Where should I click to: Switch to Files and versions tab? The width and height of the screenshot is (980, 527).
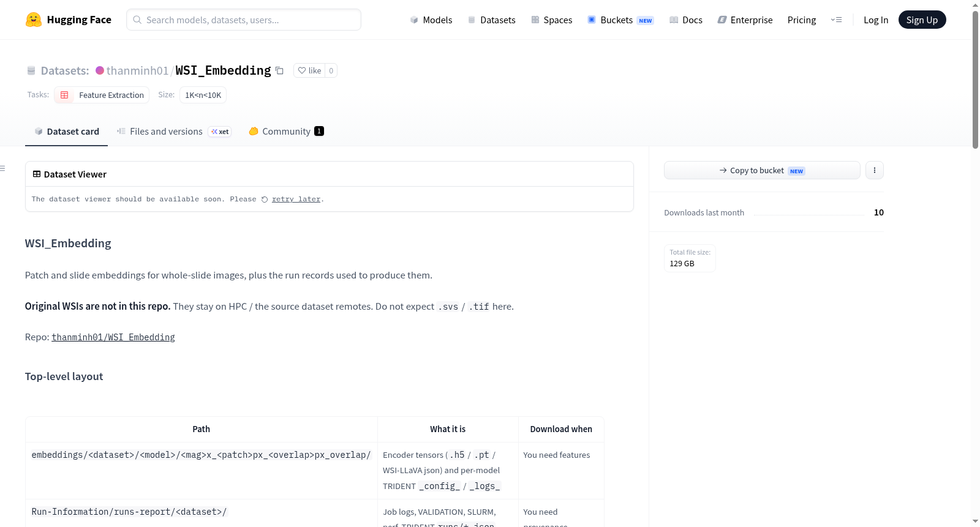pyautogui.click(x=174, y=131)
